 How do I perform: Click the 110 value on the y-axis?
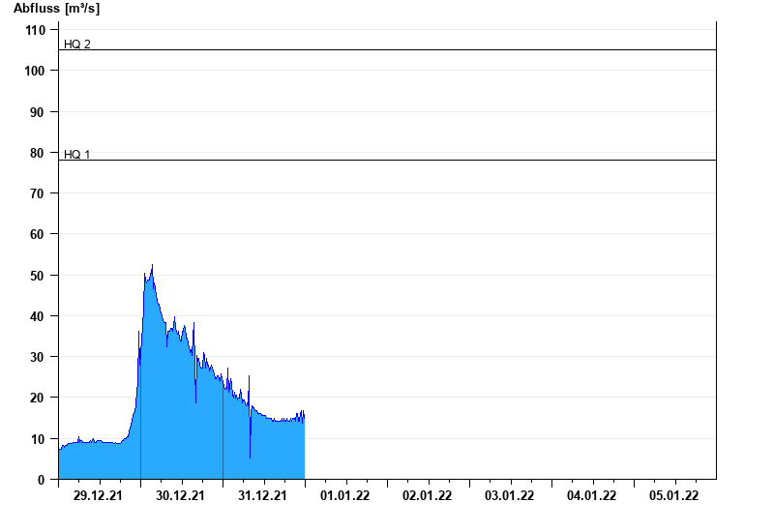(x=36, y=30)
